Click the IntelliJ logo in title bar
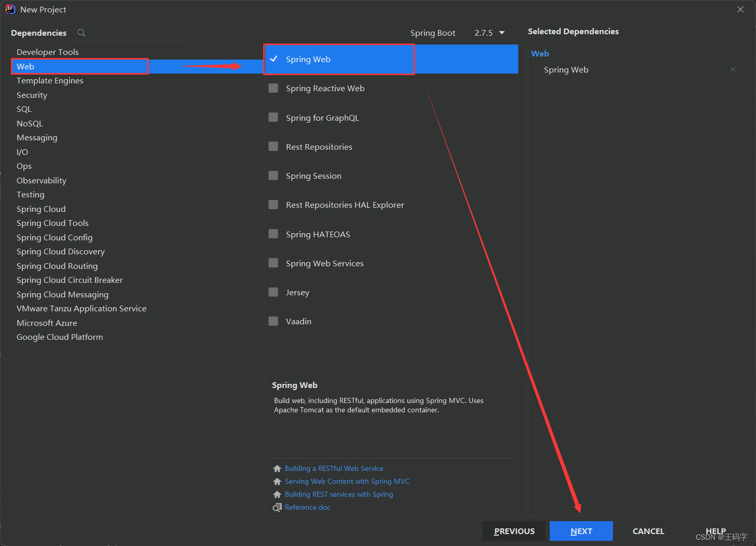The width and height of the screenshot is (756, 546). click(x=10, y=9)
